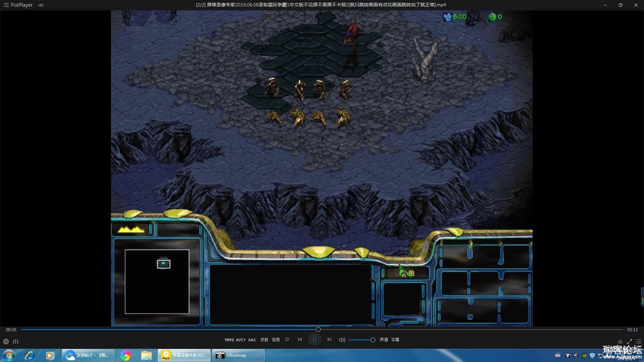Pause the video
The width and height of the screenshot is (644, 362).
point(314,340)
